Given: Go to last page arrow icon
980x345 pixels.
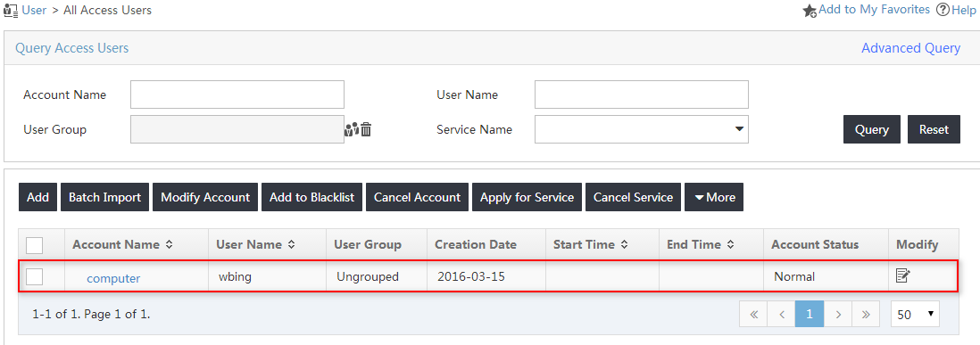Looking at the screenshot, I should click(x=866, y=315).
